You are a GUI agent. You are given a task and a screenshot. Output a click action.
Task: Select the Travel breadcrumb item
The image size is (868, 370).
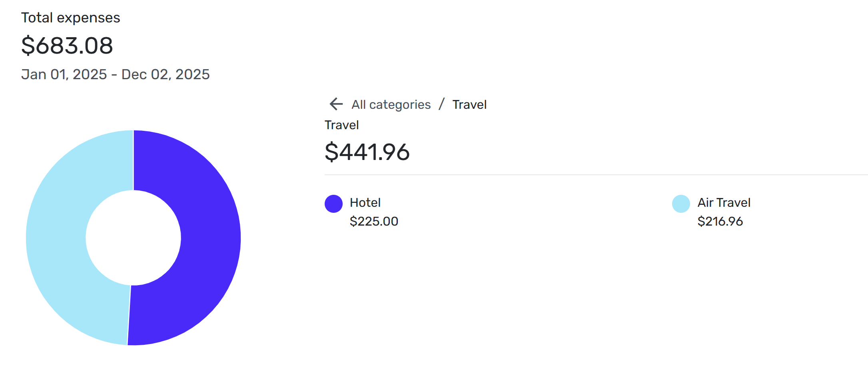[x=469, y=105]
